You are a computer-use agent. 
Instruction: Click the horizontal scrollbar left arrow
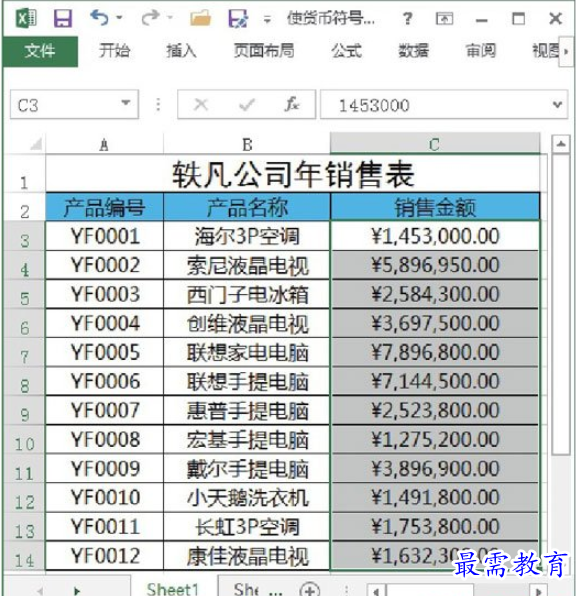pyautogui.click(x=376, y=591)
